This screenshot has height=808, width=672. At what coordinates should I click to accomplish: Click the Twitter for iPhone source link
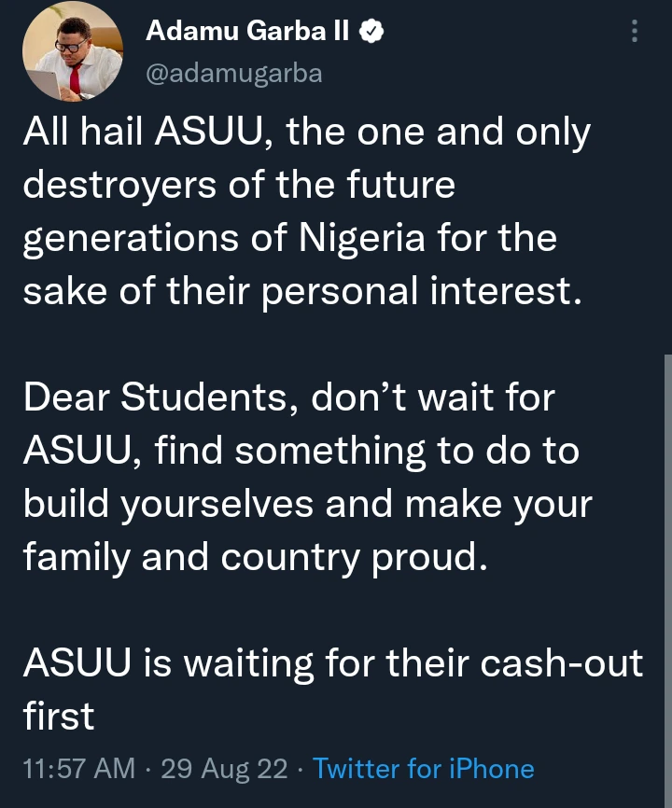(424, 769)
